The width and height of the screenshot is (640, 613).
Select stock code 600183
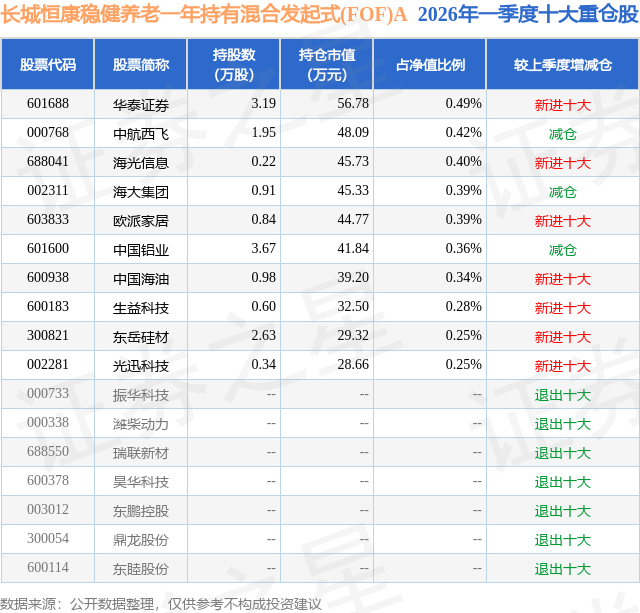[x=48, y=306]
